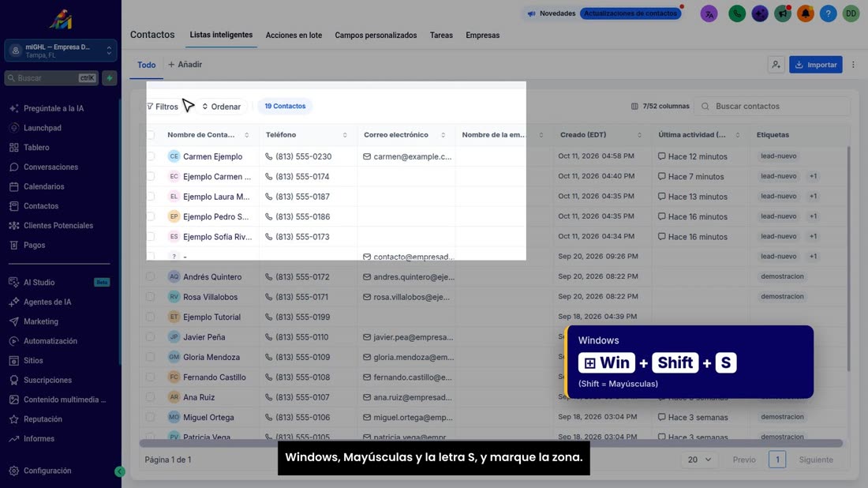Click Añadir to add a smart list

[185, 65]
